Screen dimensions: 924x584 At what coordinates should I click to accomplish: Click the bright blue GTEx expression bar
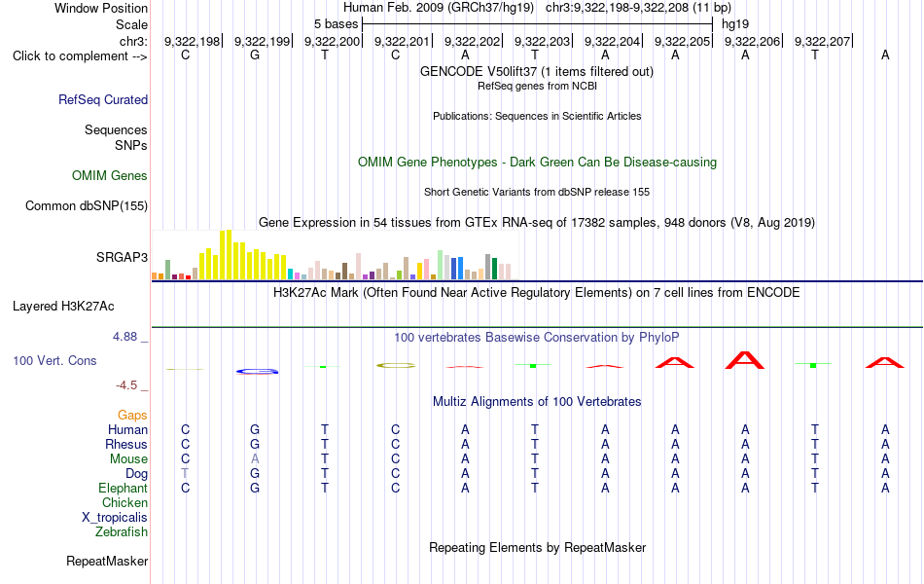click(460, 268)
